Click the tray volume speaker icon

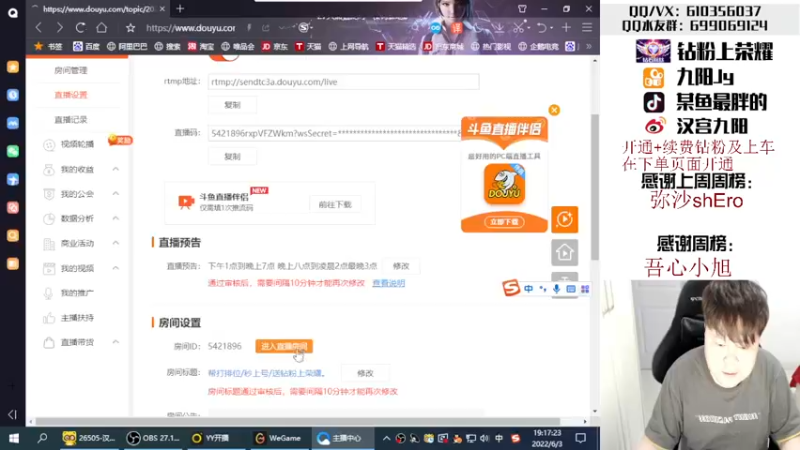point(484,438)
